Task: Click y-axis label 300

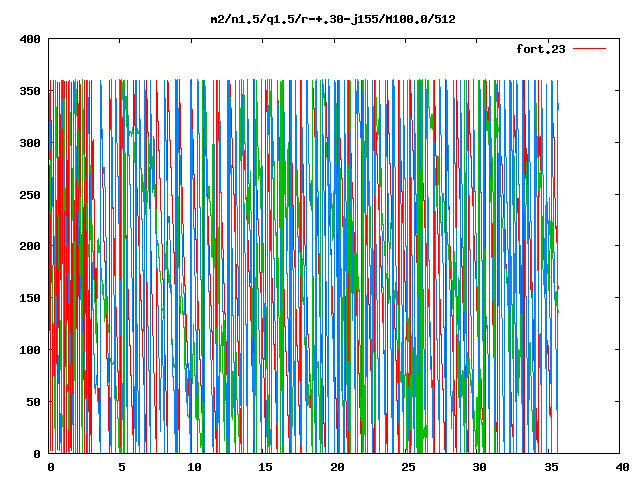Action: pyautogui.click(x=30, y=143)
